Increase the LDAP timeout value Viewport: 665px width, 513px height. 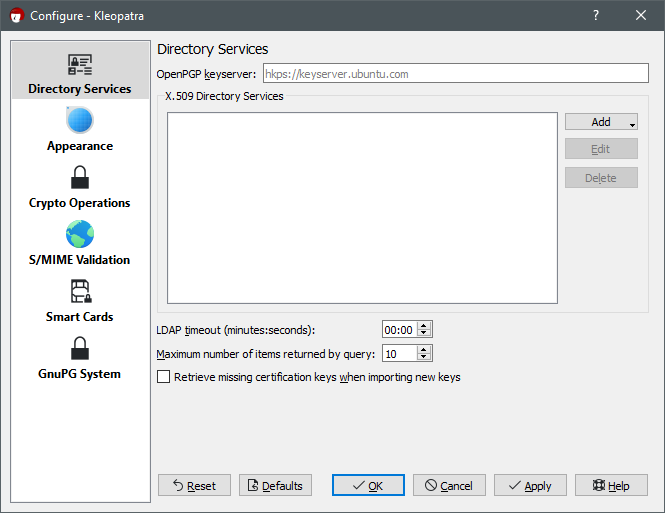point(423,325)
